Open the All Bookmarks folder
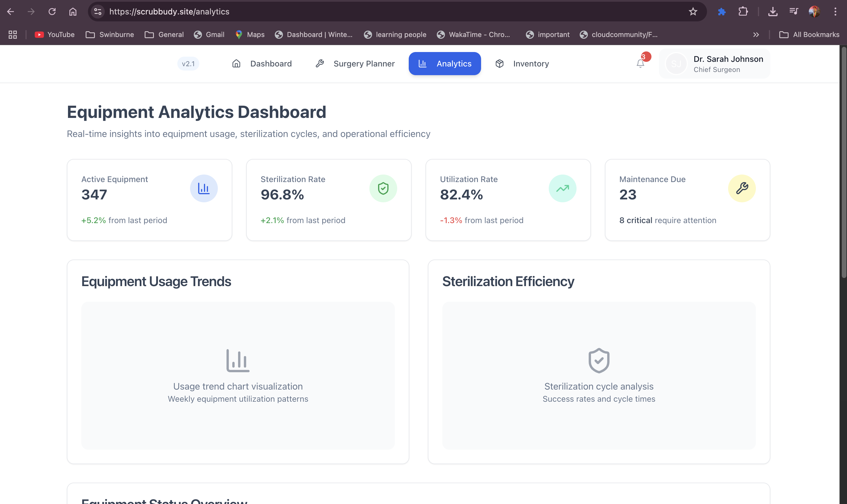The width and height of the screenshot is (847, 504). click(x=809, y=35)
